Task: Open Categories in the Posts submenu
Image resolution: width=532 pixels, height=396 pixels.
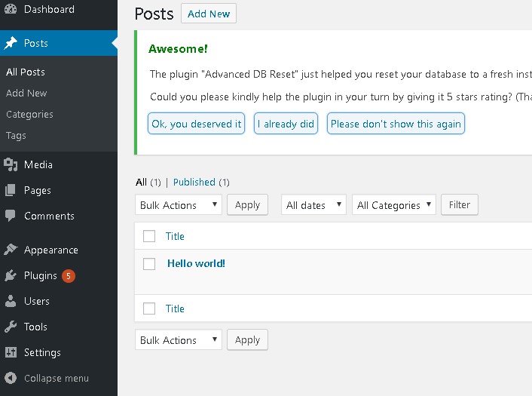Action: (29, 115)
